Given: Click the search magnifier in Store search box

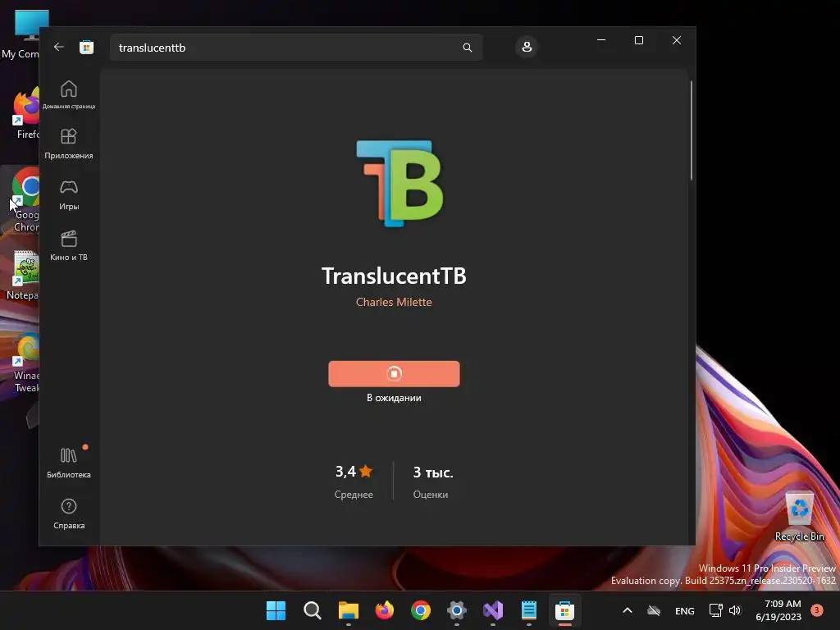Looking at the screenshot, I should point(467,48).
